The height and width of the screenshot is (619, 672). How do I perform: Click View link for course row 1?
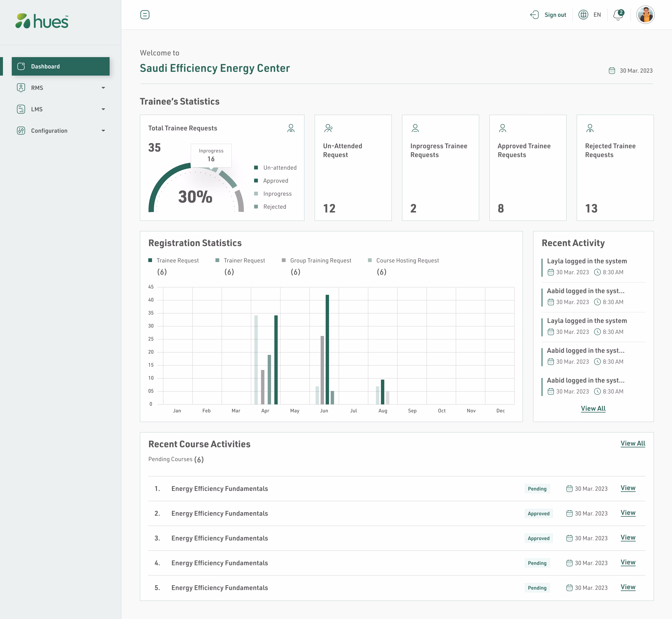point(628,488)
